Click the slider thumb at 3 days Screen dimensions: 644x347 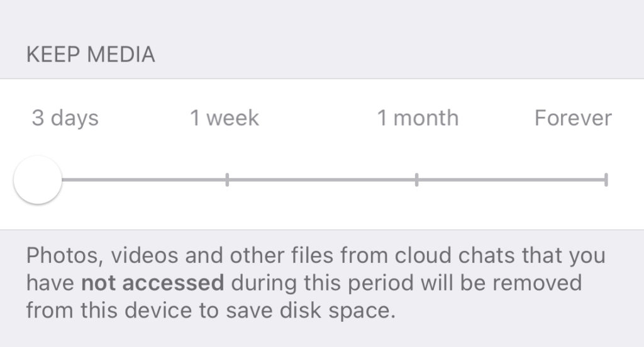(x=38, y=180)
